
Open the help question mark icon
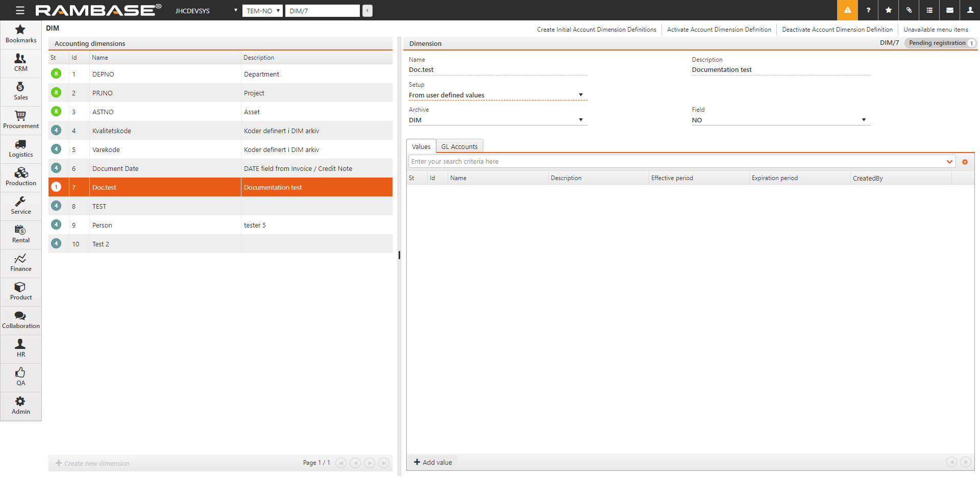click(868, 10)
